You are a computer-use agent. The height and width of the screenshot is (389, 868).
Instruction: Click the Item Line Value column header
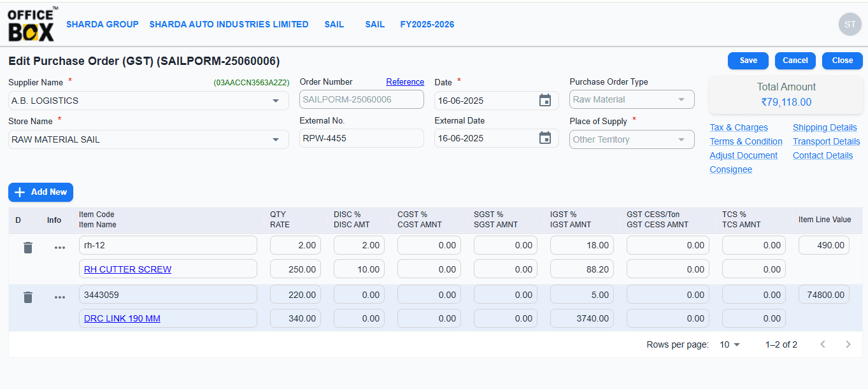825,220
